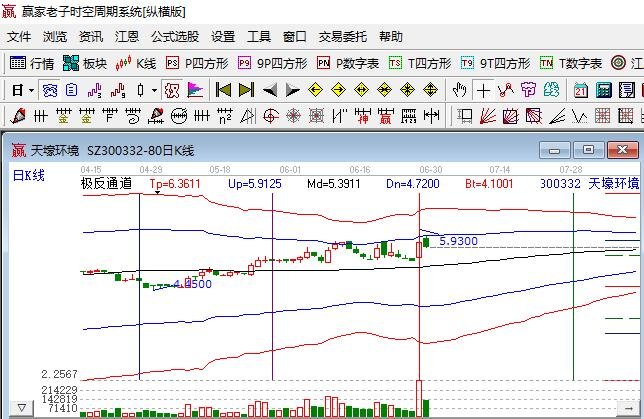Click the yellow diamond horizontal-expand icon

tap(361, 90)
